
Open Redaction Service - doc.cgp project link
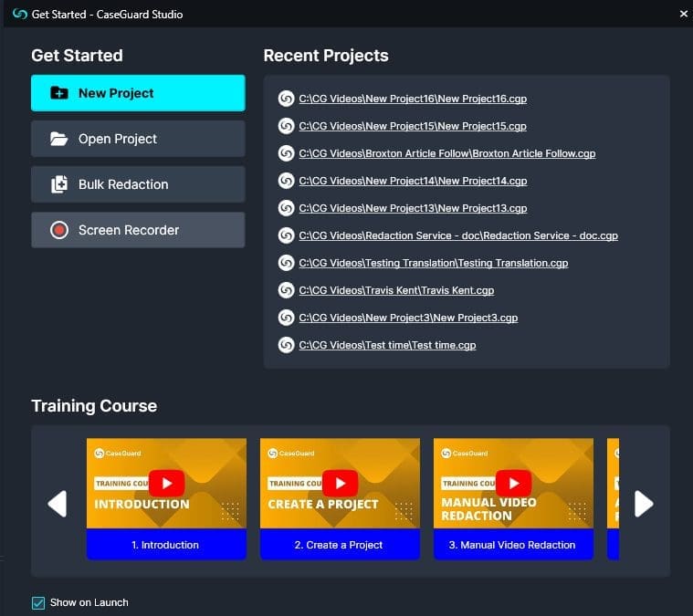tap(458, 235)
